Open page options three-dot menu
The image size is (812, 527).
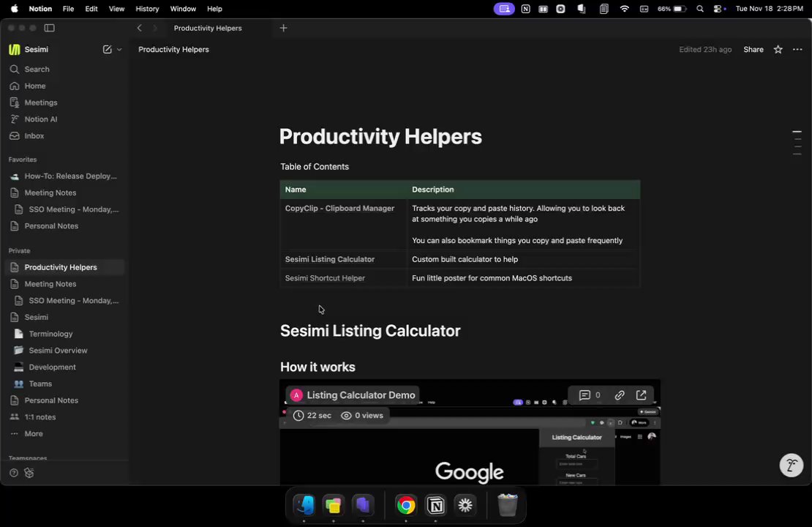[797, 49]
